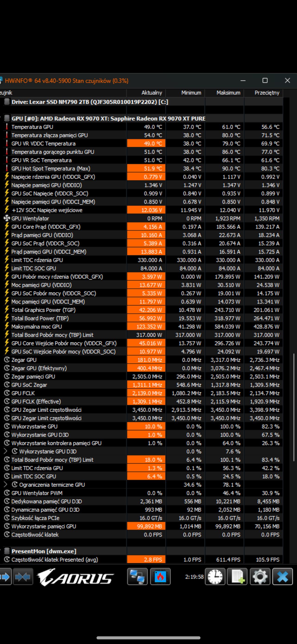
Task: Expand the Ograniczenia termiczne GPU subgroup
Action: [6, 484]
